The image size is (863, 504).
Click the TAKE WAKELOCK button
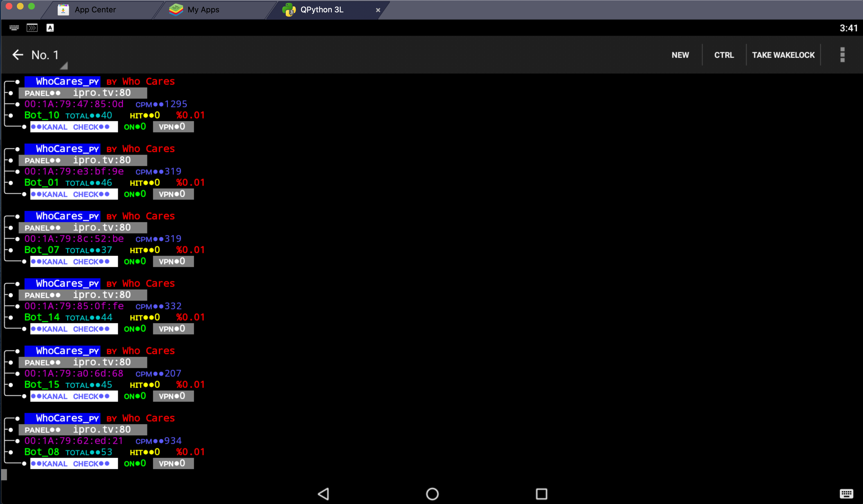point(783,55)
